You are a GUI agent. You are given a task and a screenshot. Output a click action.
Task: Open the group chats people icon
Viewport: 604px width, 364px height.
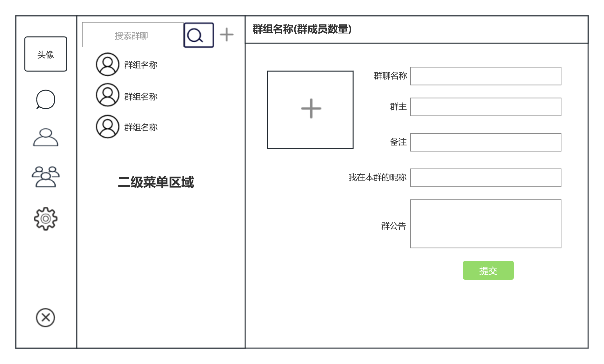coord(46,177)
